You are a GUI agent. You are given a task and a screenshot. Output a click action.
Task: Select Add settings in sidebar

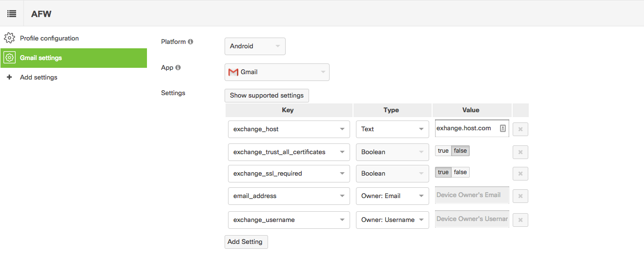[39, 78]
